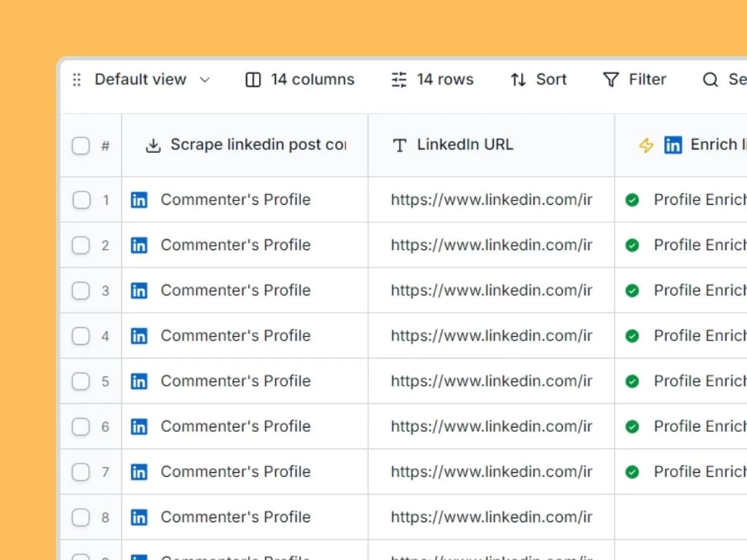Screen dimensions: 747x560
Task: Click the Search magnifier icon
Action: [710, 80]
